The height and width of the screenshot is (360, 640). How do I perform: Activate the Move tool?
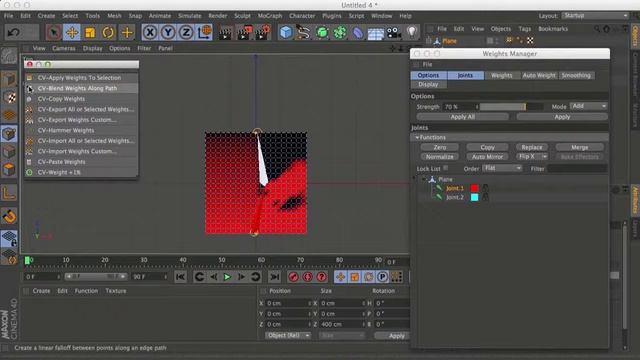coord(72,32)
